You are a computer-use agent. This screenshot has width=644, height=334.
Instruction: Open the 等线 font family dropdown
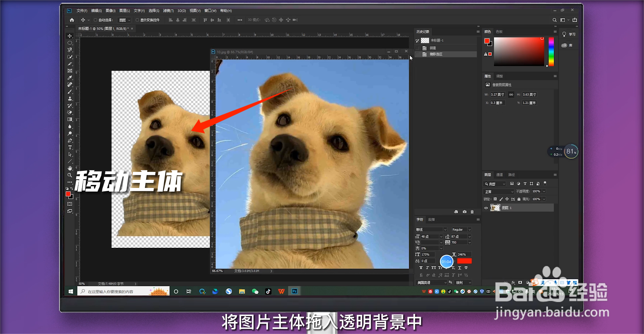(x=431, y=230)
